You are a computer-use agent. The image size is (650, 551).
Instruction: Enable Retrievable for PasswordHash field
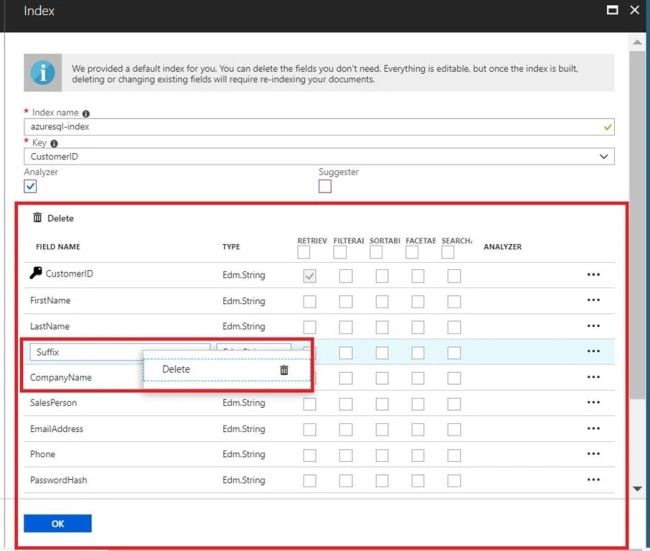tap(310, 481)
